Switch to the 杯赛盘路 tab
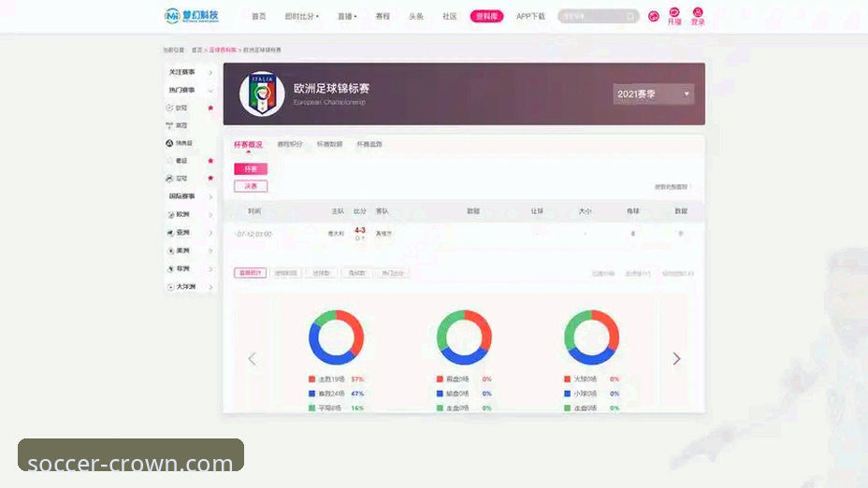 pos(369,144)
